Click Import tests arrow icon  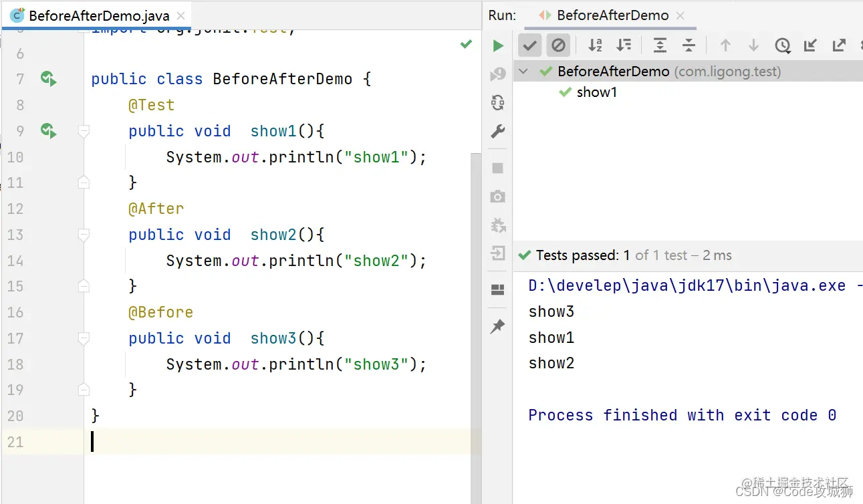point(810,45)
